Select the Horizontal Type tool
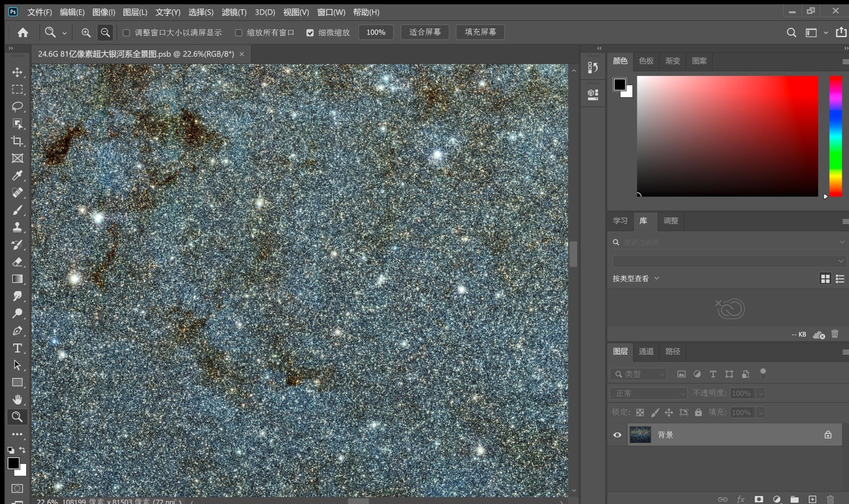Viewport: 849px width, 504px height. (x=17, y=348)
